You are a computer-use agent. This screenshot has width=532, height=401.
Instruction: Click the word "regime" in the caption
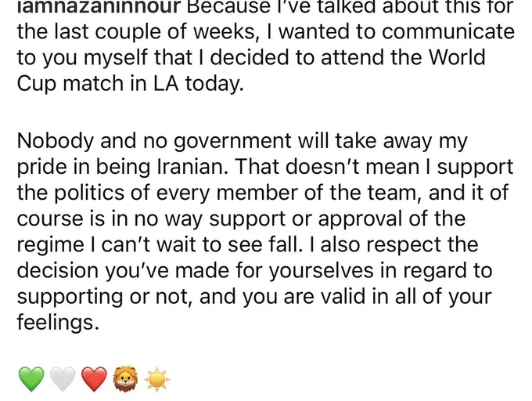[x=50, y=245]
